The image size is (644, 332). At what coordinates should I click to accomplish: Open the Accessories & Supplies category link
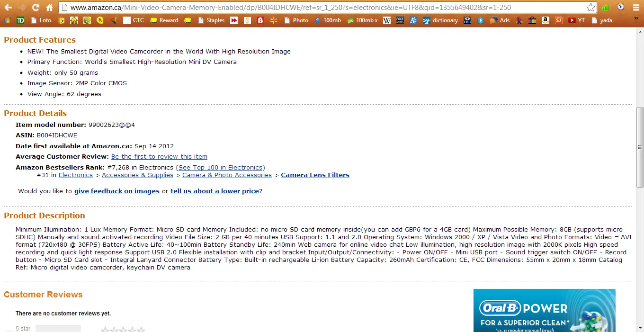click(x=137, y=175)
